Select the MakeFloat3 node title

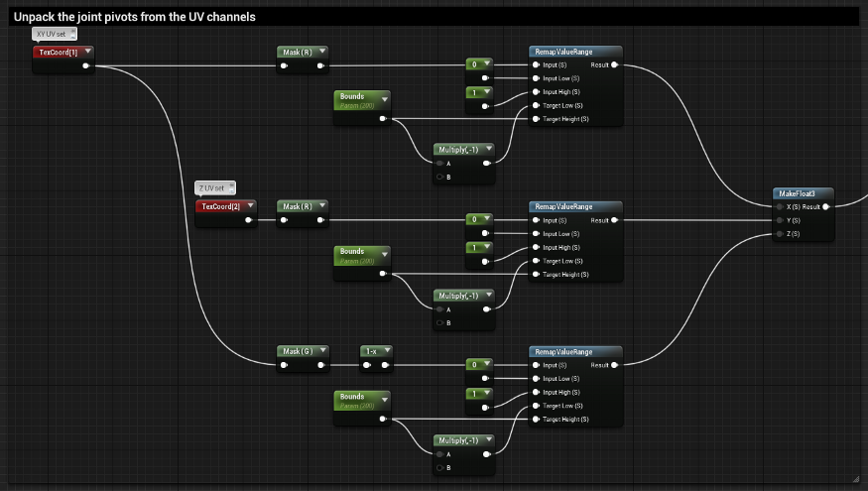pyautogui.click(x=797, y=193)
